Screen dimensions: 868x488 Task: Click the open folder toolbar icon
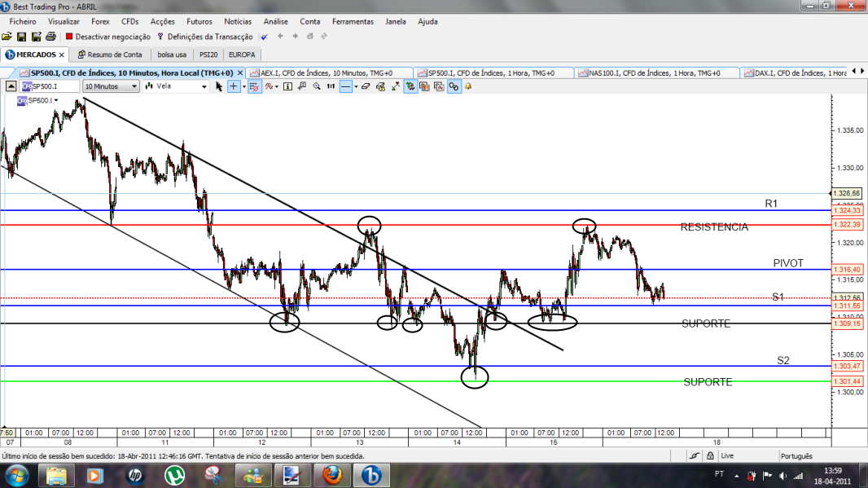(x=7, y=37)
